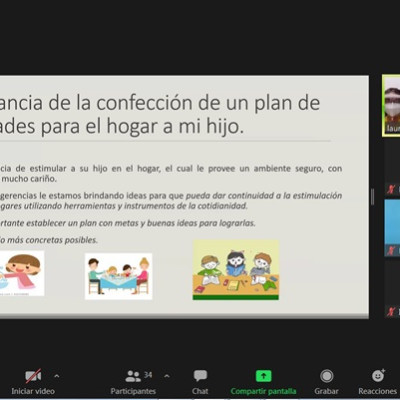Toggle camera on via Iniciar video label

33,391
